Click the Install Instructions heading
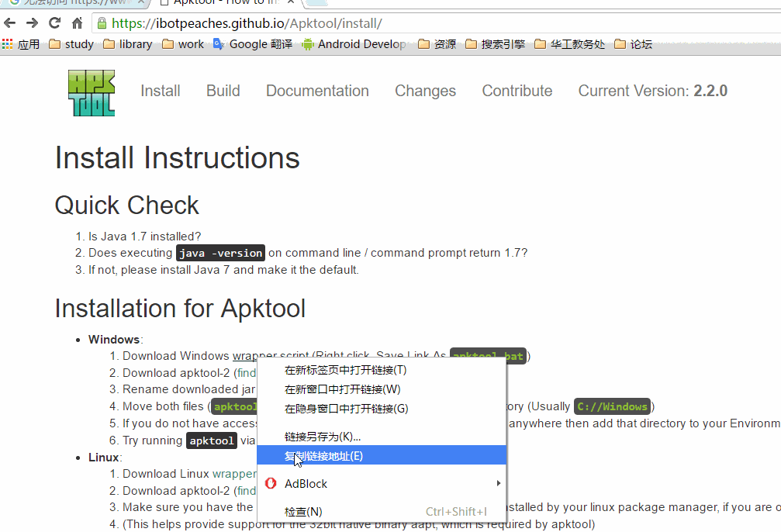This screenshot has height=532, width=781. pos(178,158)
